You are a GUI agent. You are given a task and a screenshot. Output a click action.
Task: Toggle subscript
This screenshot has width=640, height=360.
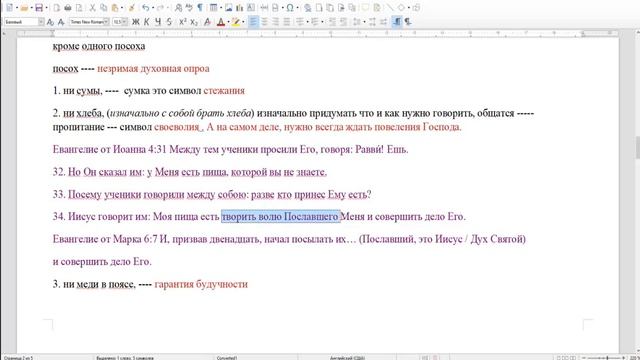coord(194,22)
